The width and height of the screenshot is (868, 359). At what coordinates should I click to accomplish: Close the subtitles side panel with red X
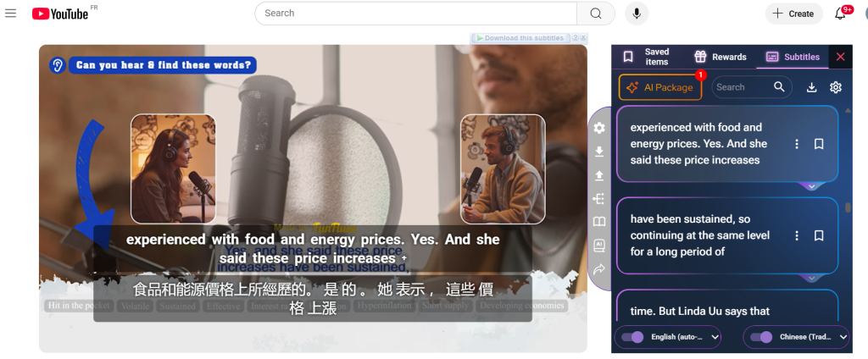click(x=840, y=57)
